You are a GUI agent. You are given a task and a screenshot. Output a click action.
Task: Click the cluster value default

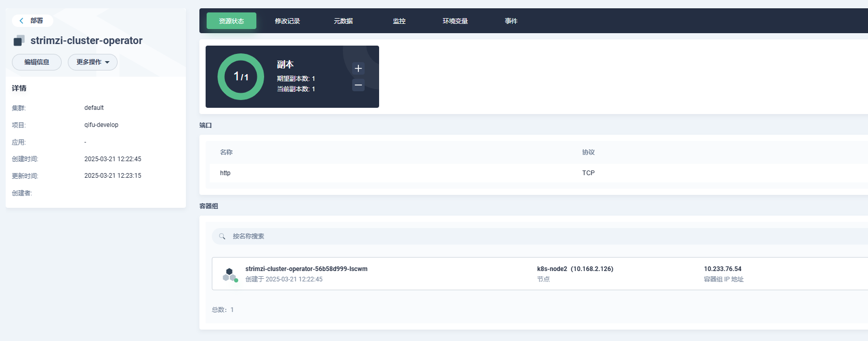(94, 108)
